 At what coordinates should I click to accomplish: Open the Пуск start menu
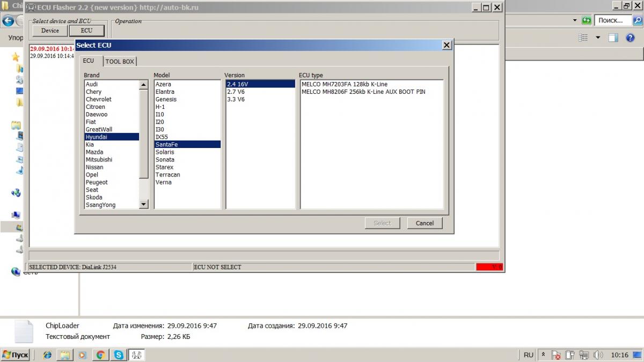click(16, 355)
